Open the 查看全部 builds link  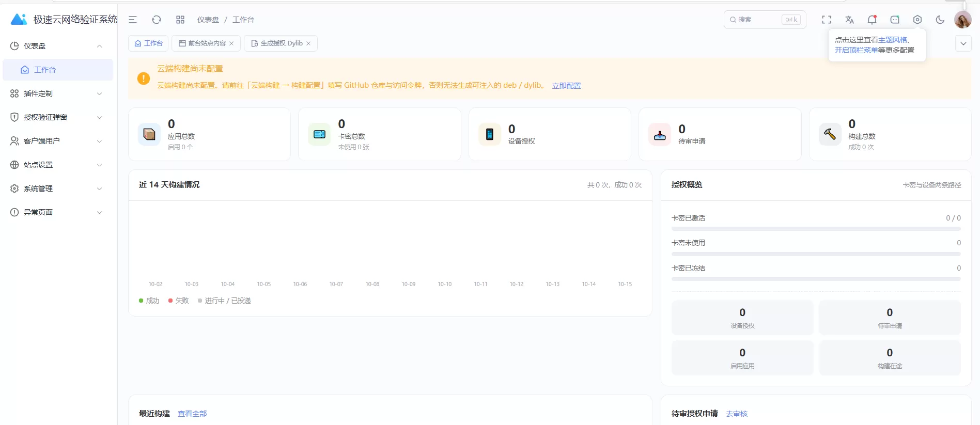pos(192,414)
